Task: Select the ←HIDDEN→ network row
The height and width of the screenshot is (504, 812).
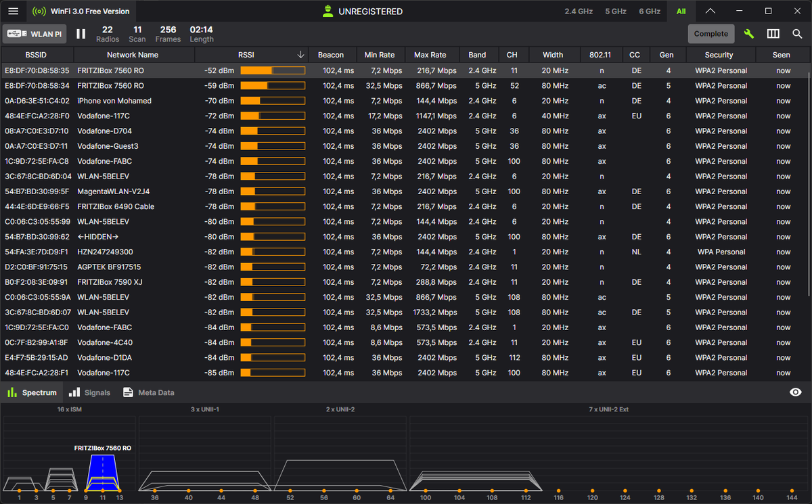Action: (x=405, y=237)
